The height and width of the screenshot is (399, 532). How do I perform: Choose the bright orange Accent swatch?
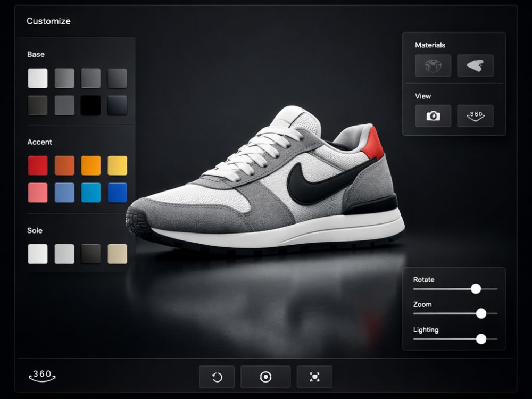[x=91, y=165]
